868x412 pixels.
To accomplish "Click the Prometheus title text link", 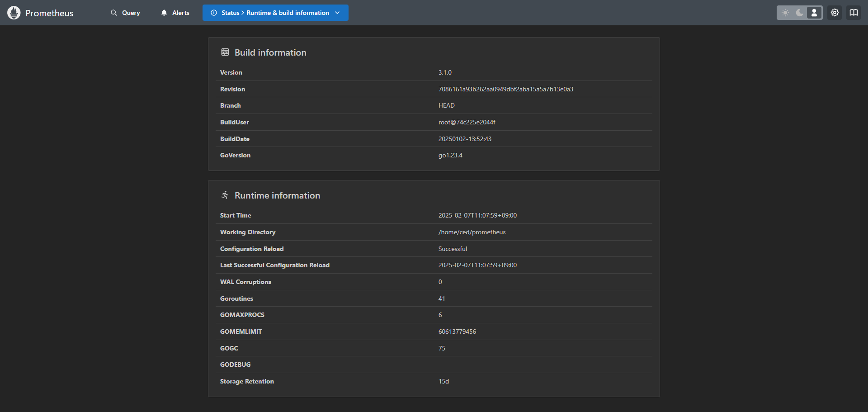I will tap(49, 13).
